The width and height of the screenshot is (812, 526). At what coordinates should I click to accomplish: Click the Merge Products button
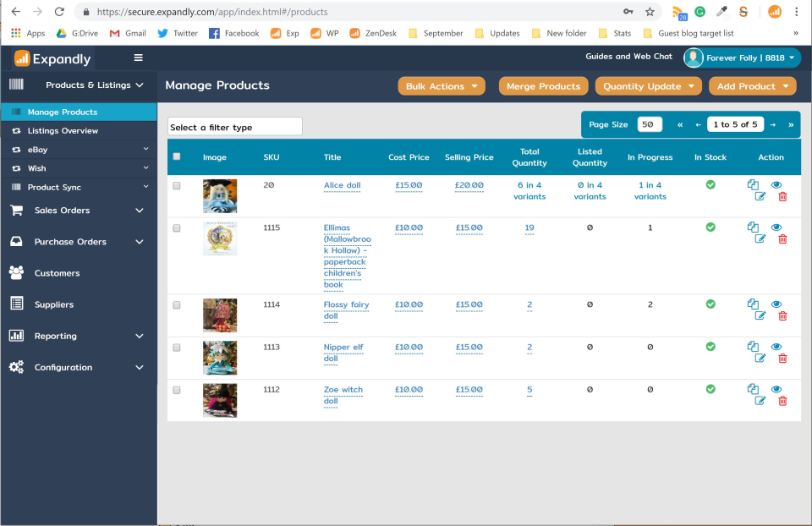click(543, 85)
